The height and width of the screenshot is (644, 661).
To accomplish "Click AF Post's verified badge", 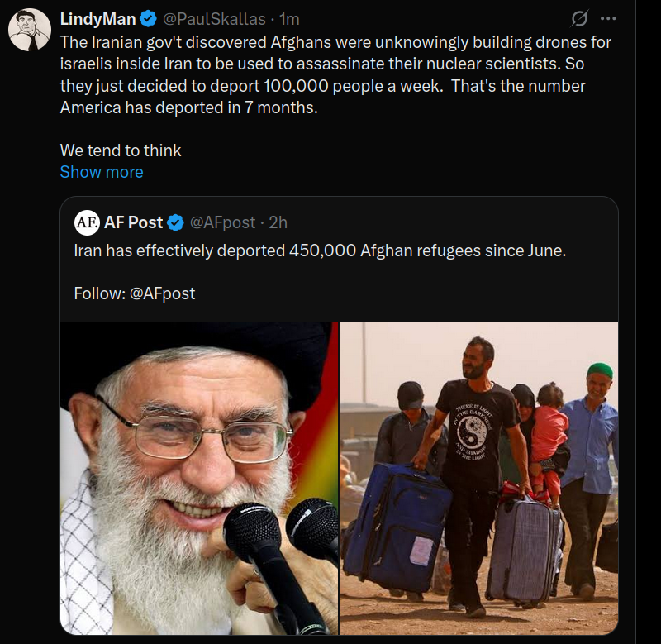I will (175, 222).
